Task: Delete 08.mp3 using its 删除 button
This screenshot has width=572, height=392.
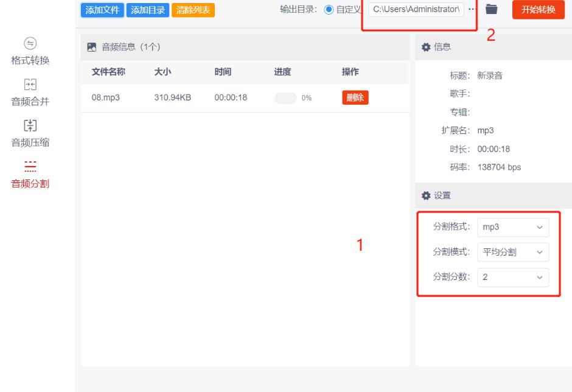Action: (355, 96)
